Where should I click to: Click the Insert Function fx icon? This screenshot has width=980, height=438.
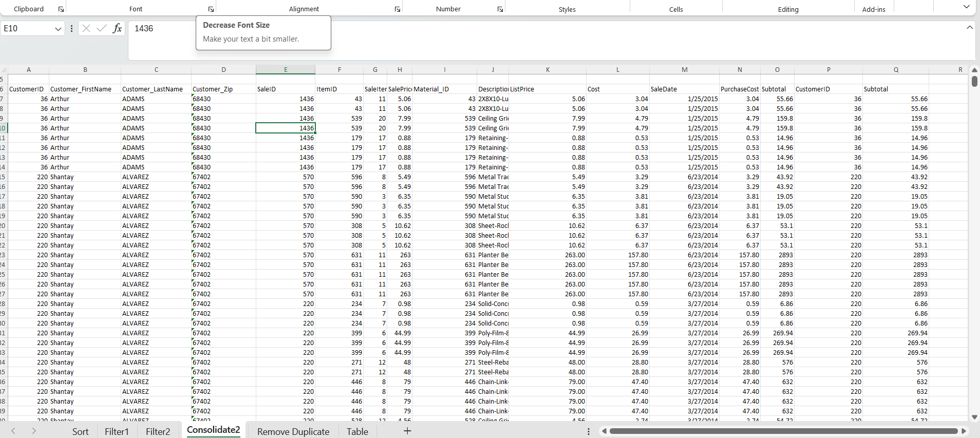pos(117,28)
